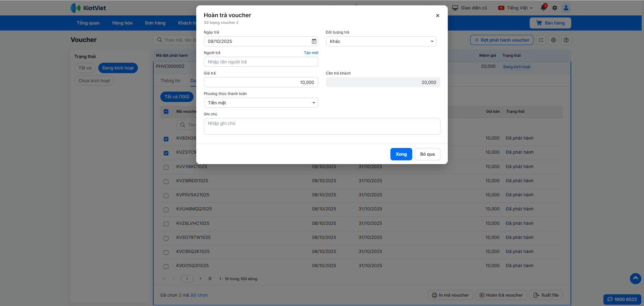Screen dimensions: 644x306
Task: Uncheck the KVZSTC9 voucher checkbox
Action: [166, 153]
